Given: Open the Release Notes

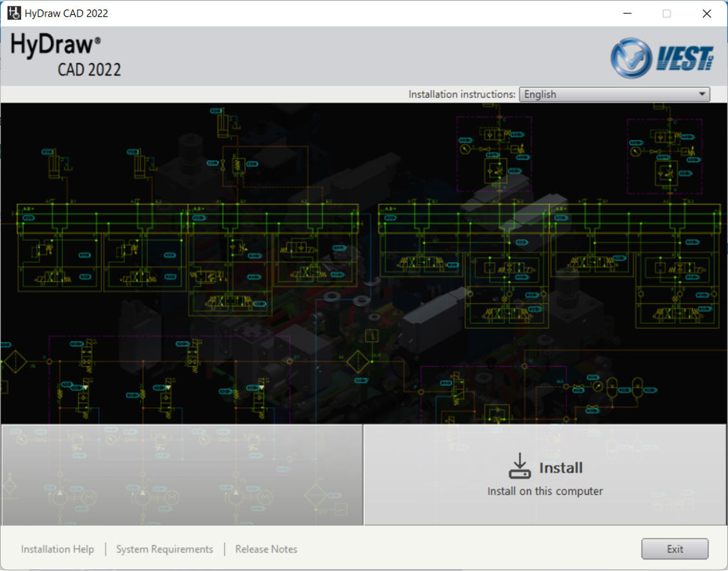Looking at the screenshot, I should [x=266, y=549].
